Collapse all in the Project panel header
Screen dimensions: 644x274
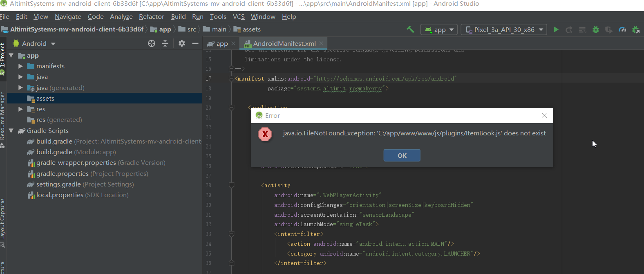tap(165, 43)
